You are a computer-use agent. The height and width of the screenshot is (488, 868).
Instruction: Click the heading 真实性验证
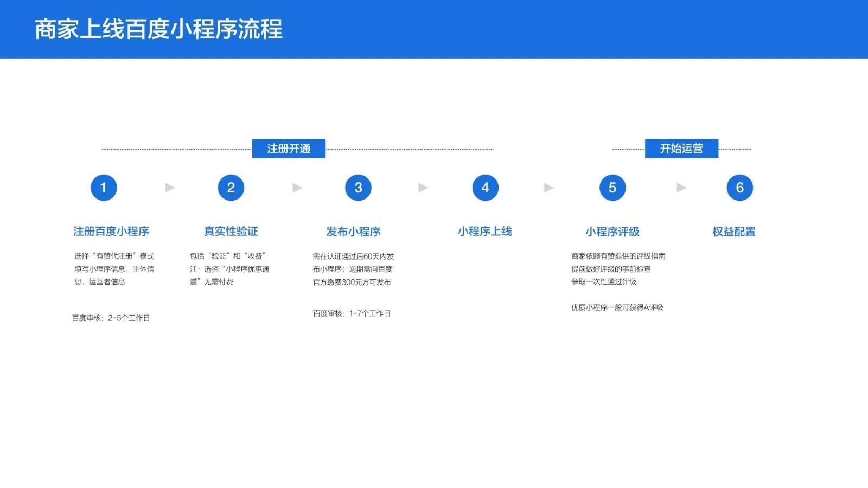(231, 232)
